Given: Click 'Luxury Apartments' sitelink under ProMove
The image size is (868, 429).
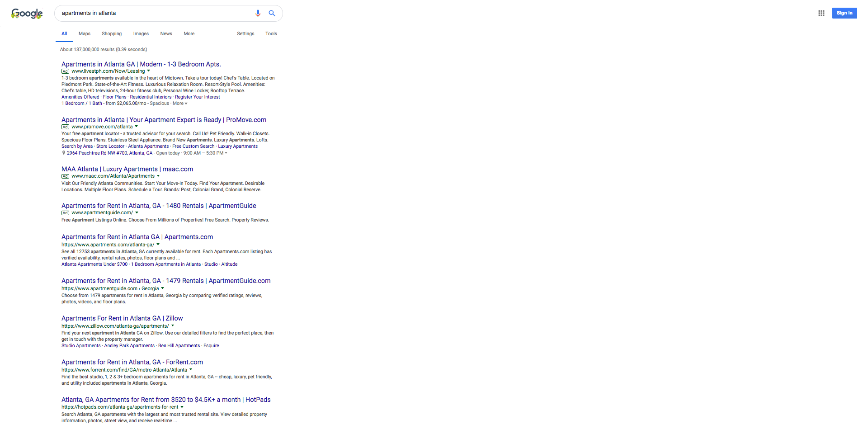Looking at the screenshot, I should [x=238, y=146].
